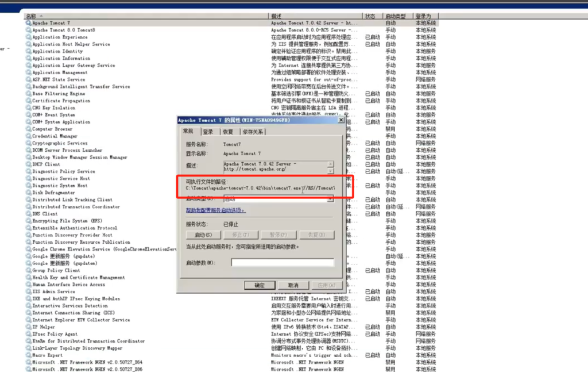Select the Cryptographic Services icon
This screenshot has height=372, width=588.
click(29, 143)
